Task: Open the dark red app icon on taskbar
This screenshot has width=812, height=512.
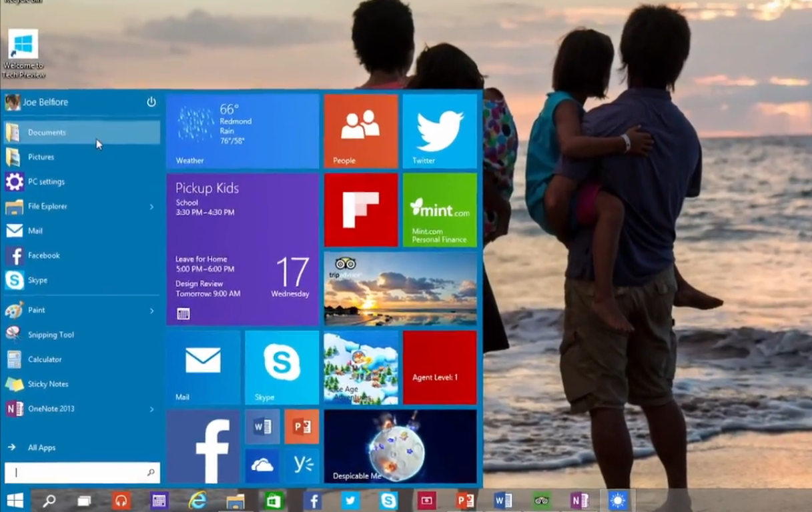Action: pyautogui.click(x=426, y=500)
